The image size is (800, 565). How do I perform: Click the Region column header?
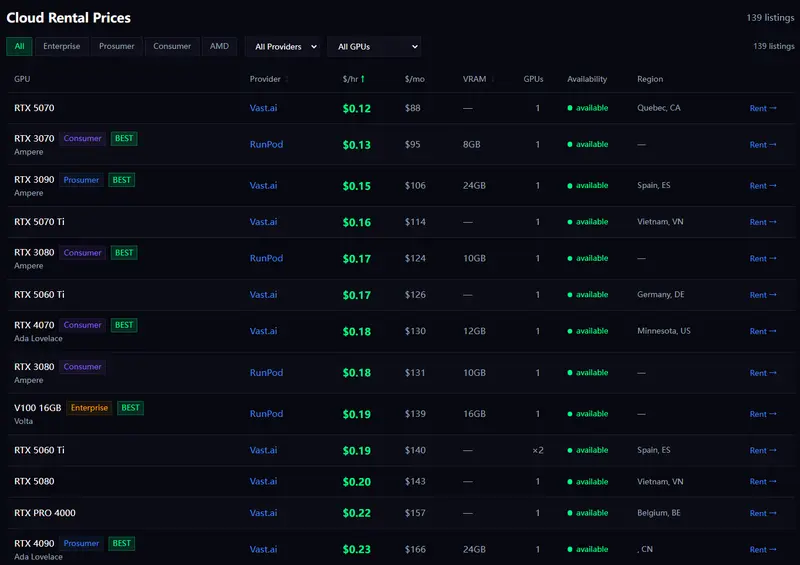tap(650, 79)
